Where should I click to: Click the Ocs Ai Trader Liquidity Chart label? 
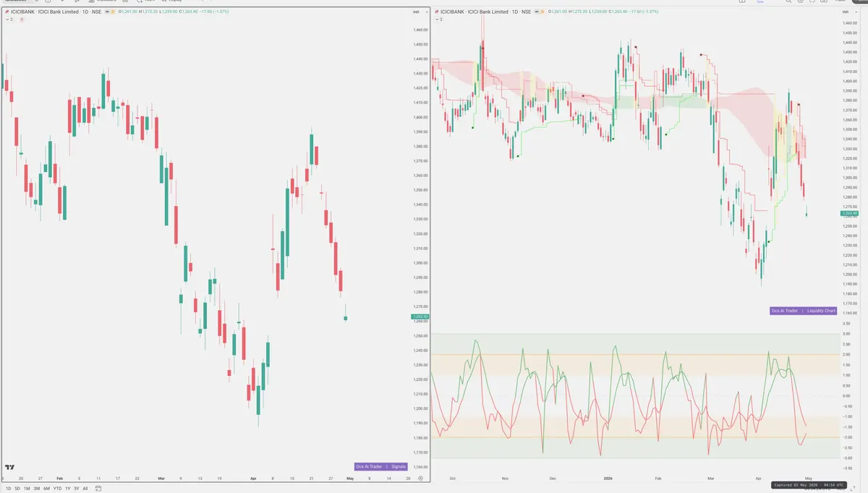point(804,311)
